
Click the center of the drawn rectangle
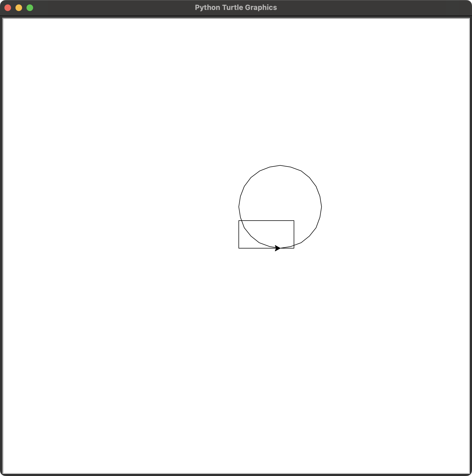(266, 234)
